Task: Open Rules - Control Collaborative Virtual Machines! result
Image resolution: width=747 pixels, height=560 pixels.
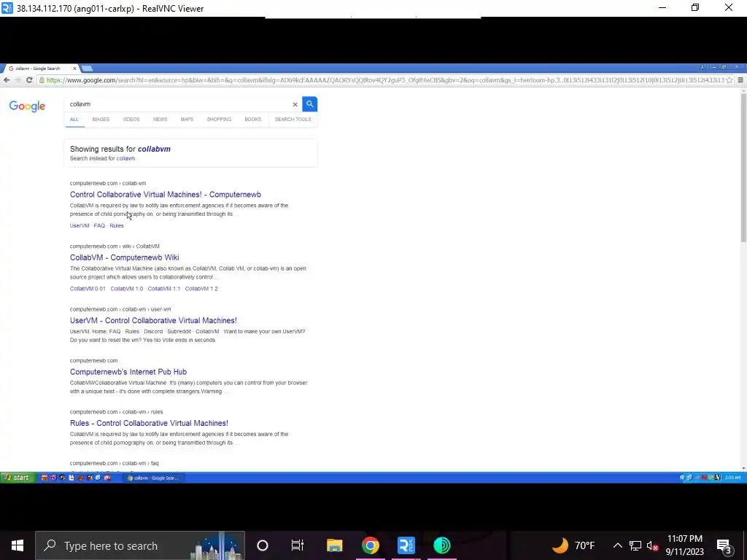Action: pos(149,424)
